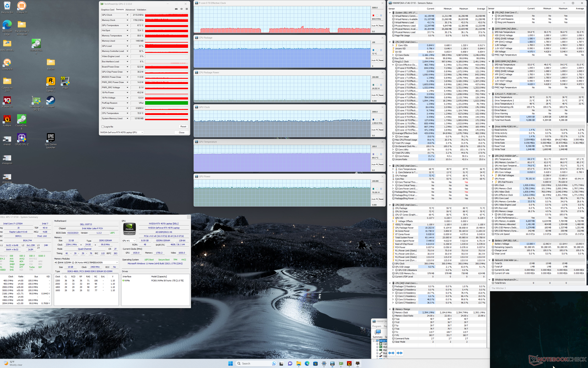This screenshot has width=588, height=368.
Task: Click the GPU-Z refresh icon
Action: click(181, 9)
